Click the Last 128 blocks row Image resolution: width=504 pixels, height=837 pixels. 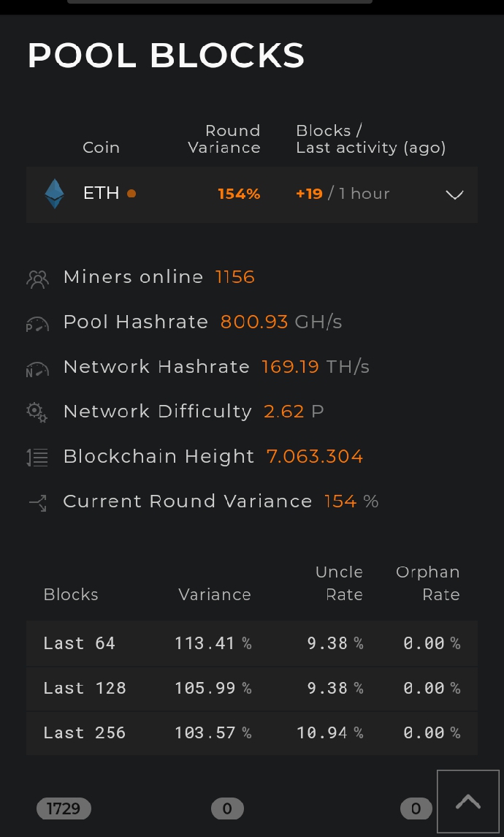pyautogui.click(x=252, y=688)
